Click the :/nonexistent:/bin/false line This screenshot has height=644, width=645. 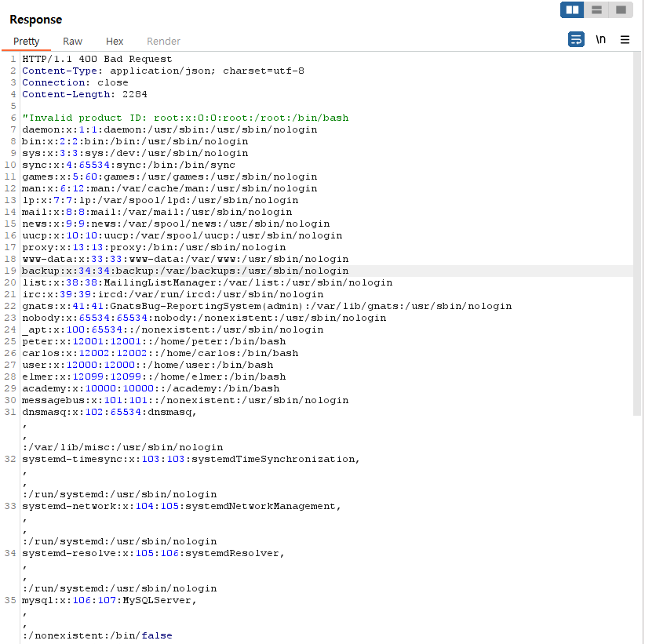tap(97, 636)
